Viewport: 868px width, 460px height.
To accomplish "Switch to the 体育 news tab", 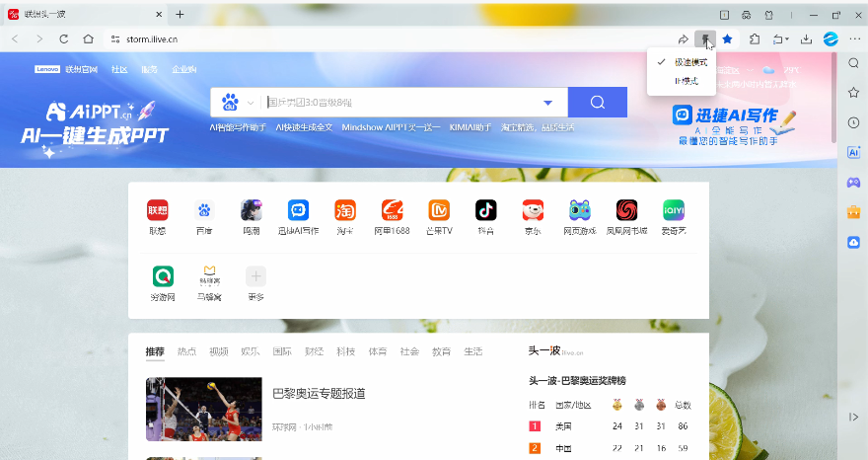I will click(378, 351).
